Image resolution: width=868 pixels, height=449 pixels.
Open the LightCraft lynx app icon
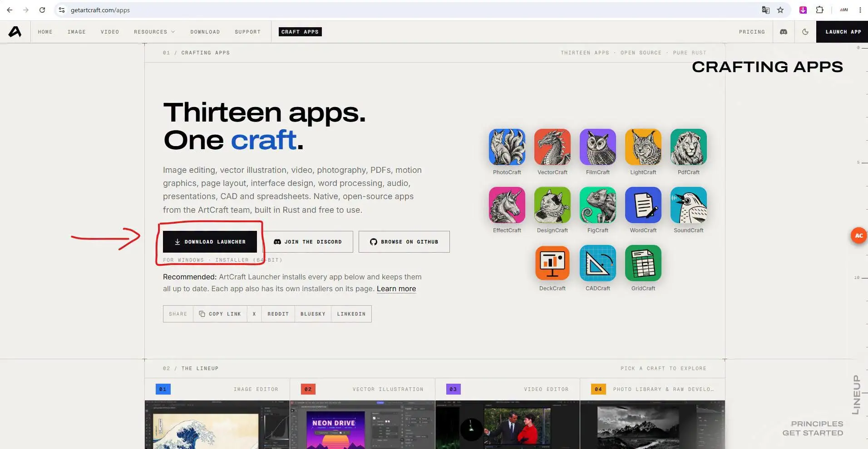pos(643,147)
